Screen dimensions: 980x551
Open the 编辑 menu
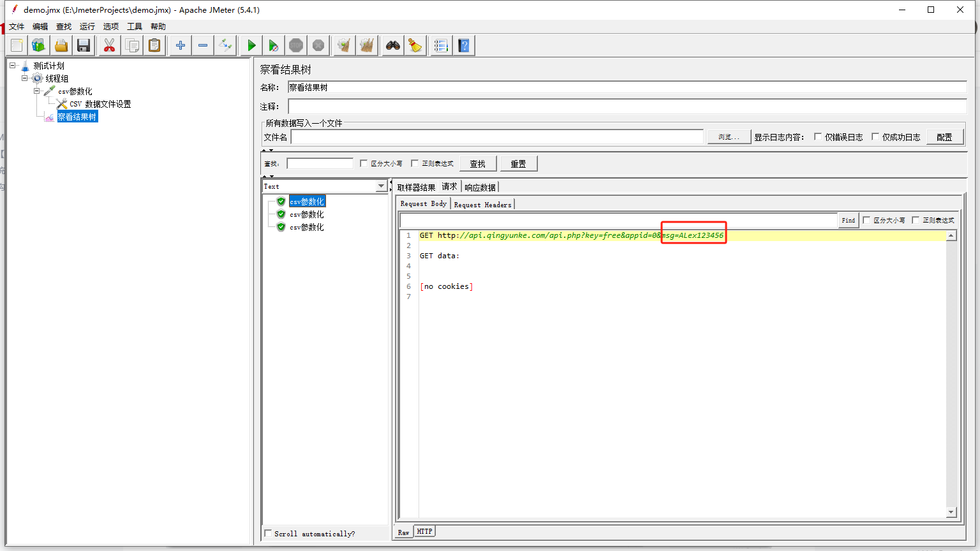(x=40, y=26)
